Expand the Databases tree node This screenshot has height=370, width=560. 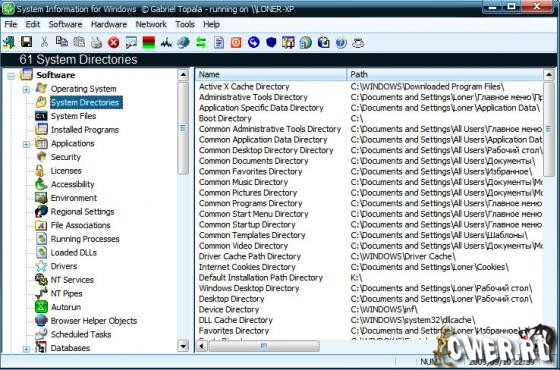26,349
